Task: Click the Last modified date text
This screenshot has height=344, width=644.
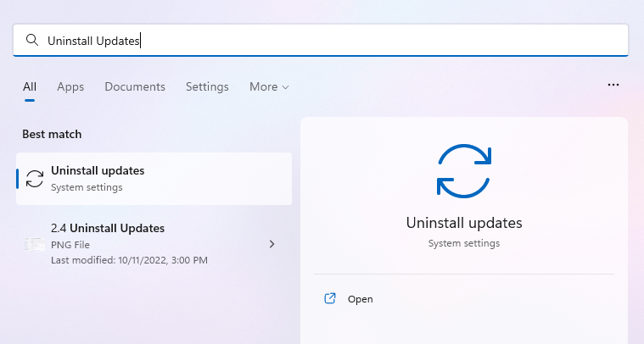Action: [x=129, y=260]
